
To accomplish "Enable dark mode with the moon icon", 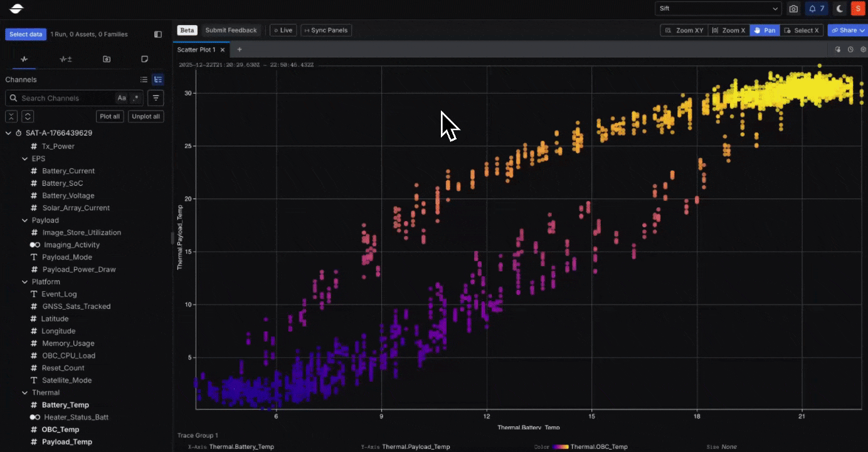I will [x=840, y=8].
